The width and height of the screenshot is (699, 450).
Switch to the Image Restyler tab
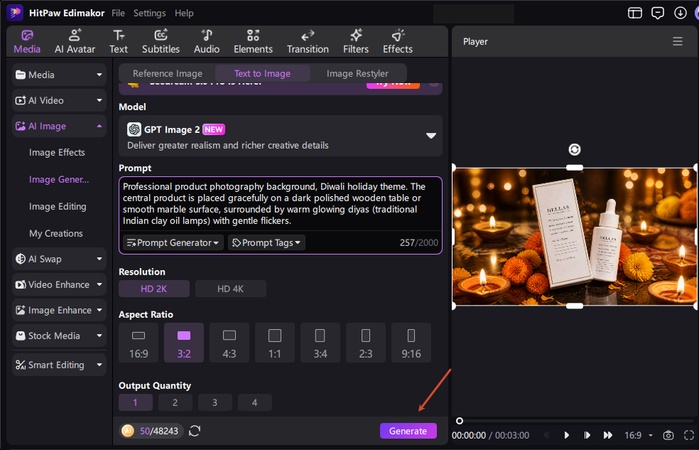tap(357, 74)
